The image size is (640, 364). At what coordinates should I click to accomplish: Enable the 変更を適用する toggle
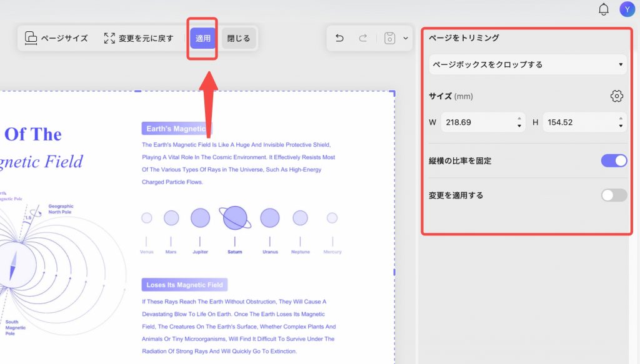click(614, 195)
